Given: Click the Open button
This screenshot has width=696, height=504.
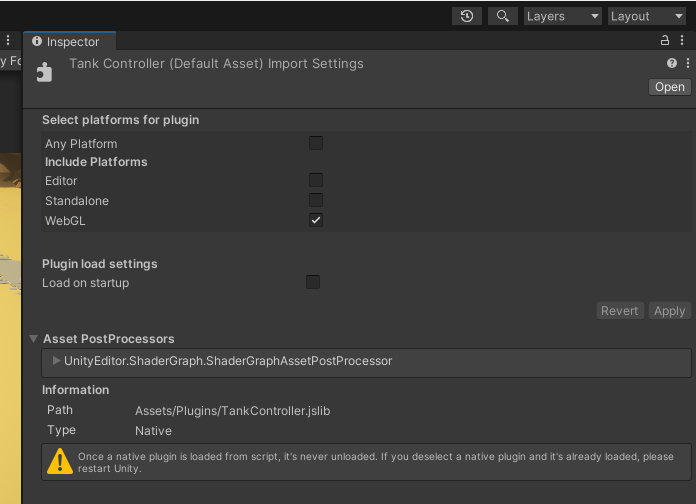Looking at the screenshot, I should point(669,87).
